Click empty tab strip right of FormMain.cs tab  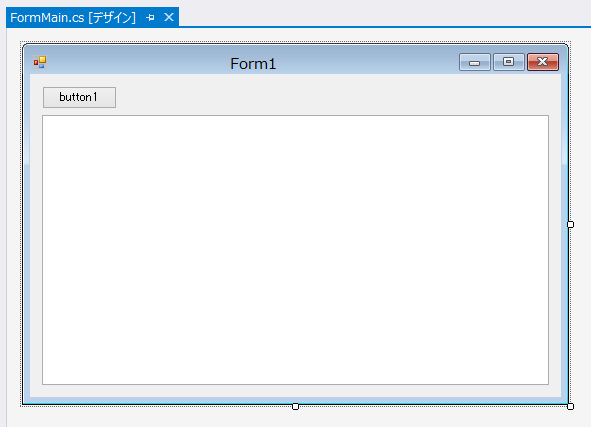(384, 14)
